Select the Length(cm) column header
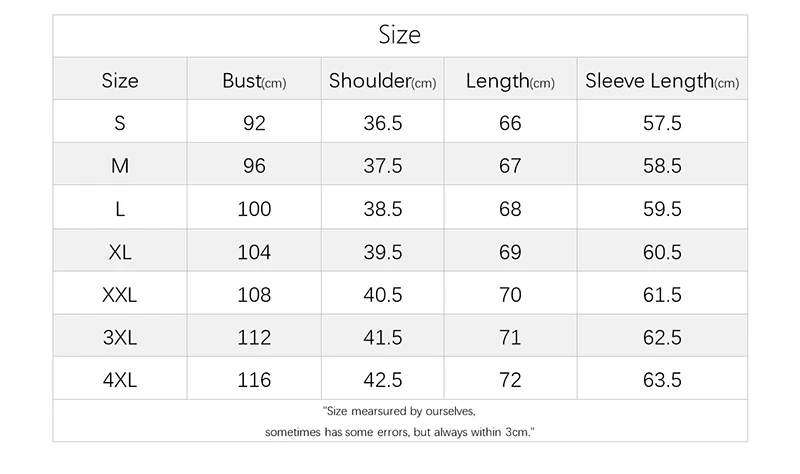 tap(510, 81)
